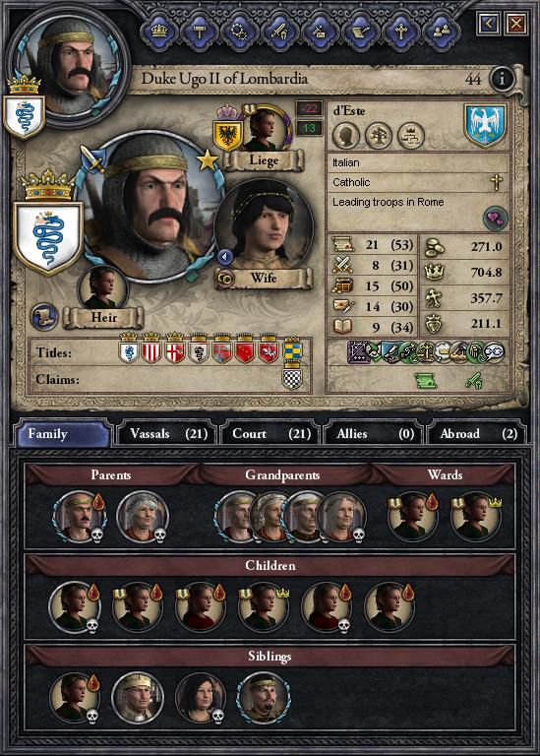Screen dimensions: 540x756
Task: Open the Military sword icon in top bar
Action: click(279, 31)
